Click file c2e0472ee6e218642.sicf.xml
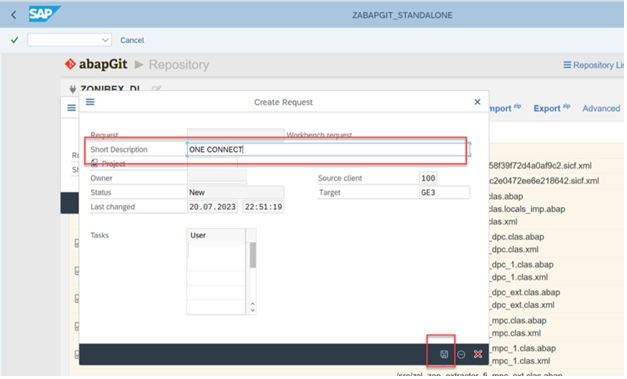This screenshot has height=379, width=627. click(x=544, y=181)
